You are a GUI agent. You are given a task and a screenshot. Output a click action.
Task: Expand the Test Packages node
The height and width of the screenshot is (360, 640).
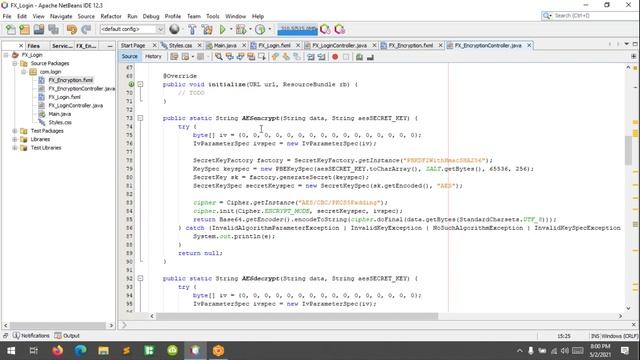[x=15, y=131]
